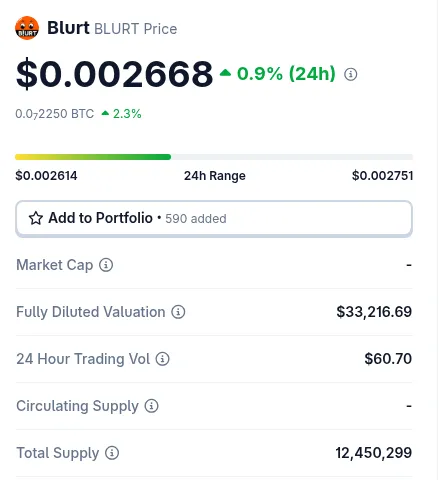Click the $0.002751 range high label
Image resolution: width=439 pixels, height=480 pixels.
tap(382, 176)
